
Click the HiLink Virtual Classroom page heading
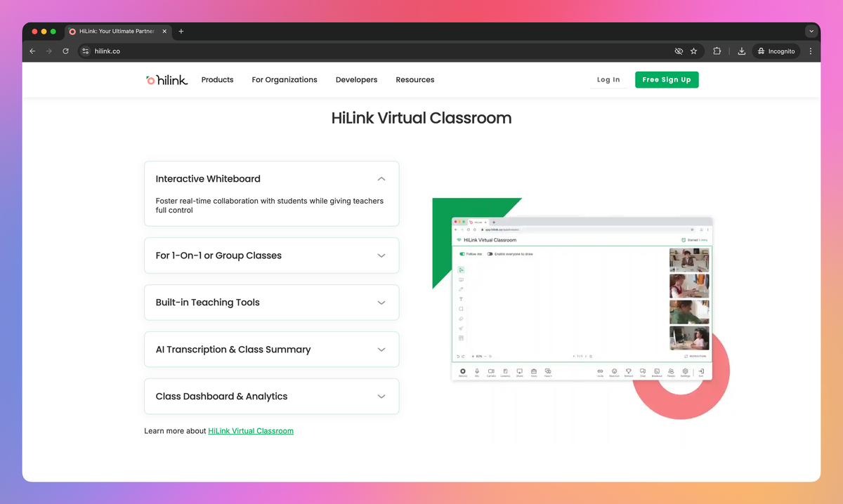tap(421, 118)
